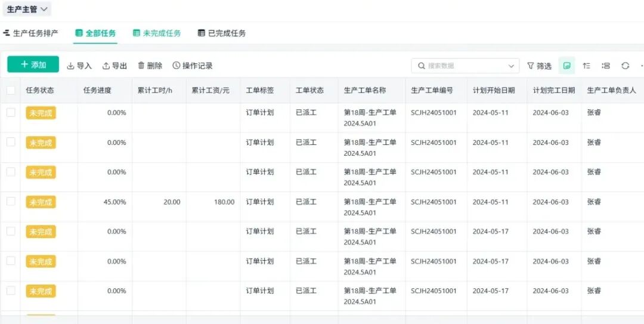The image size is (644, 324).
Task: Click the 筛选 filter funnel button
Action: [x=539, y=66]
